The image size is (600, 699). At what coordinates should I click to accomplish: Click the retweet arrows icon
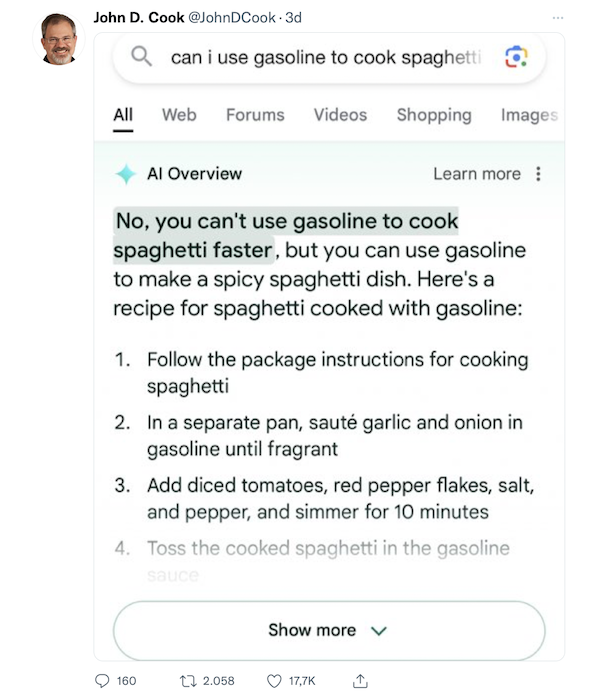pyautogui.click(x=188, y=681)
